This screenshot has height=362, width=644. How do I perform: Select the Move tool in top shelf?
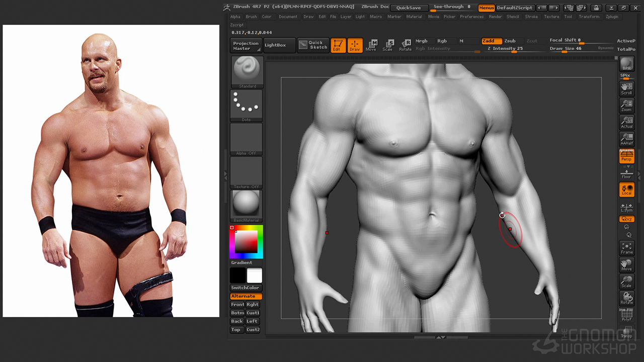tap(371, 45)
